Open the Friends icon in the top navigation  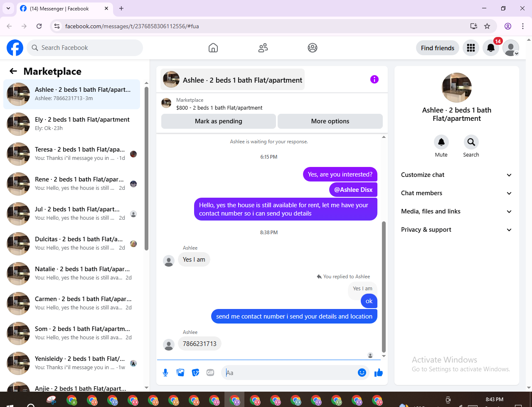(263, 48)
